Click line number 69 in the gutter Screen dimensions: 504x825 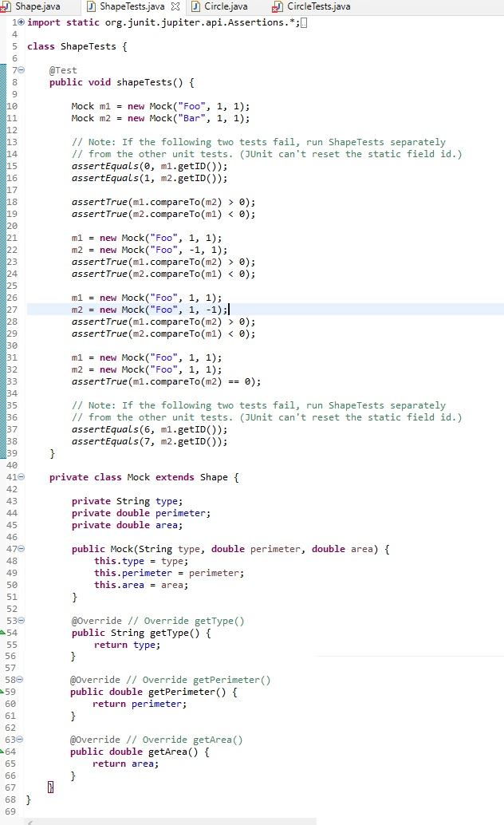[10, 811]
